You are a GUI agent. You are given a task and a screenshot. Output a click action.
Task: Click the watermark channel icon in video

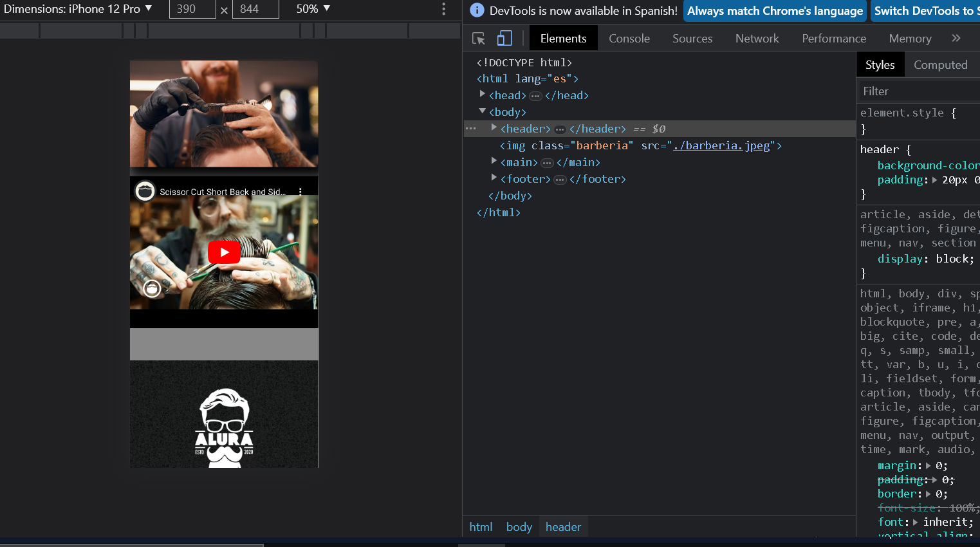(152, 289)
